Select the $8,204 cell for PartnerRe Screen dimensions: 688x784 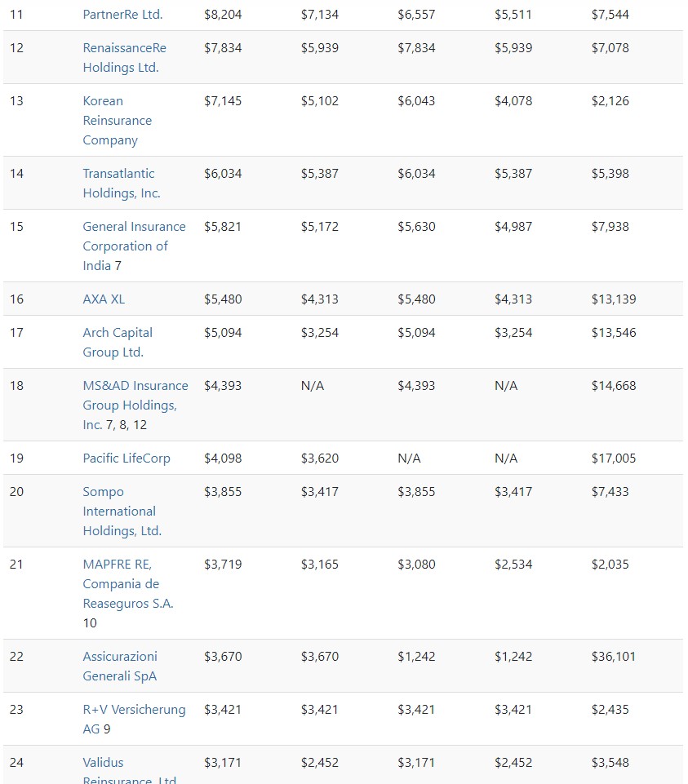click(223, 15)
